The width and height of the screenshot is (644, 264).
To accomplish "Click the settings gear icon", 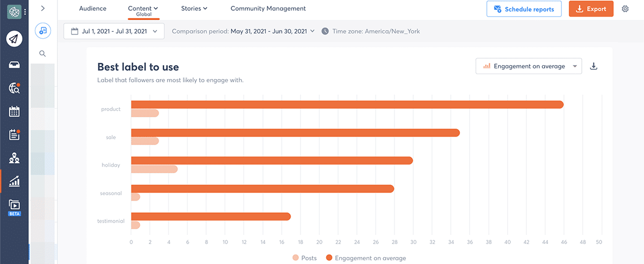I will click(x=625, y=9).
